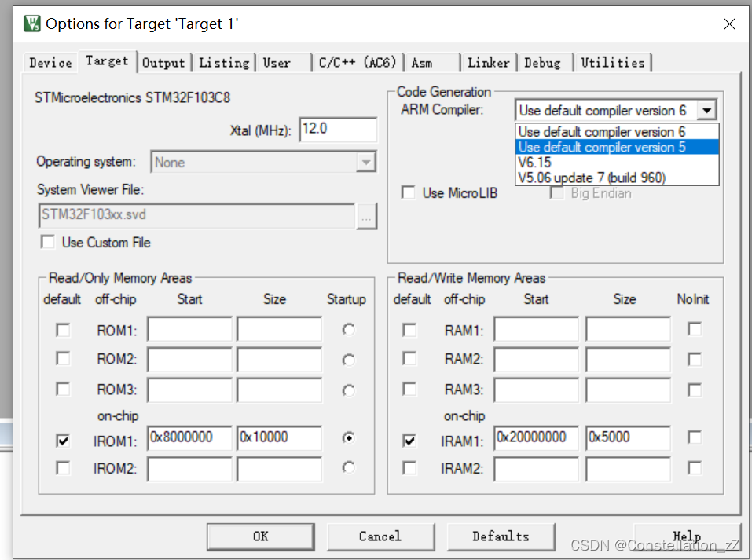
Task: Enable NoInit for RAM1
Action: coord(695,329)
